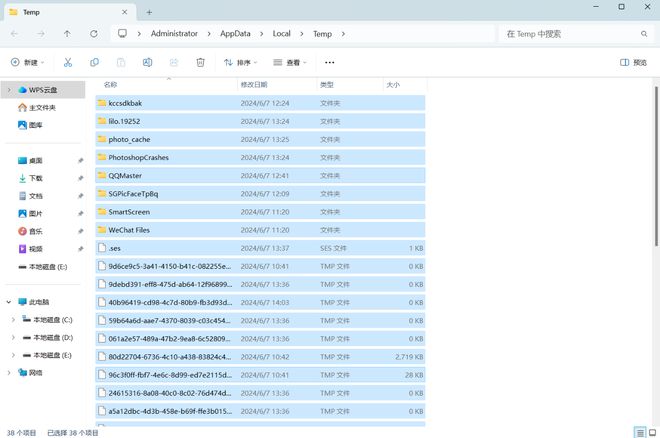Select the 96c3f0ff TMP file
Viewport: 660px width, 438px height.
260,375
